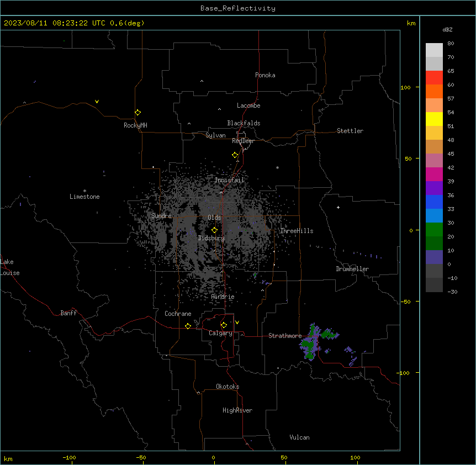Select the Innisfail label
The width and height of the screenshot is (476, 465).
pyautogui.click(x=229, y=180)
